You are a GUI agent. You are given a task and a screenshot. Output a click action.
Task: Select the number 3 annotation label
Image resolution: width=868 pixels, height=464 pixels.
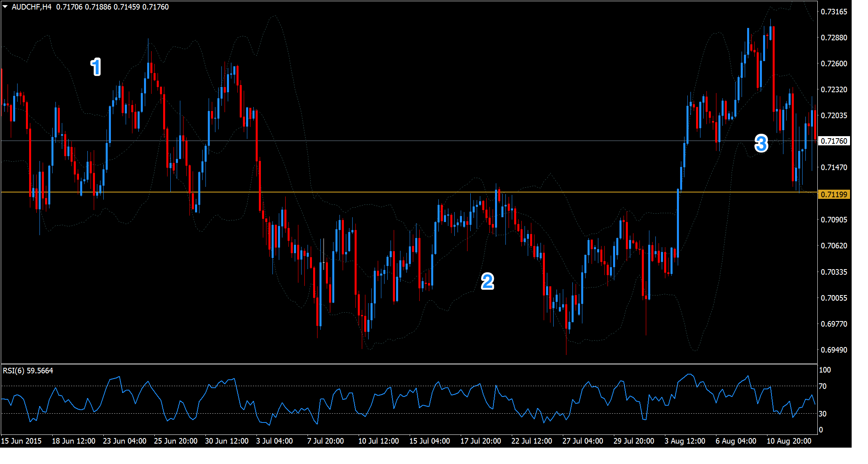761,144
